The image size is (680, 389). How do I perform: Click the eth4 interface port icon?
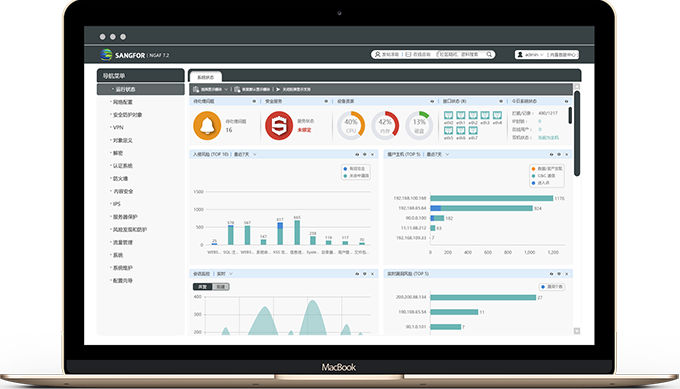point(497,115)
